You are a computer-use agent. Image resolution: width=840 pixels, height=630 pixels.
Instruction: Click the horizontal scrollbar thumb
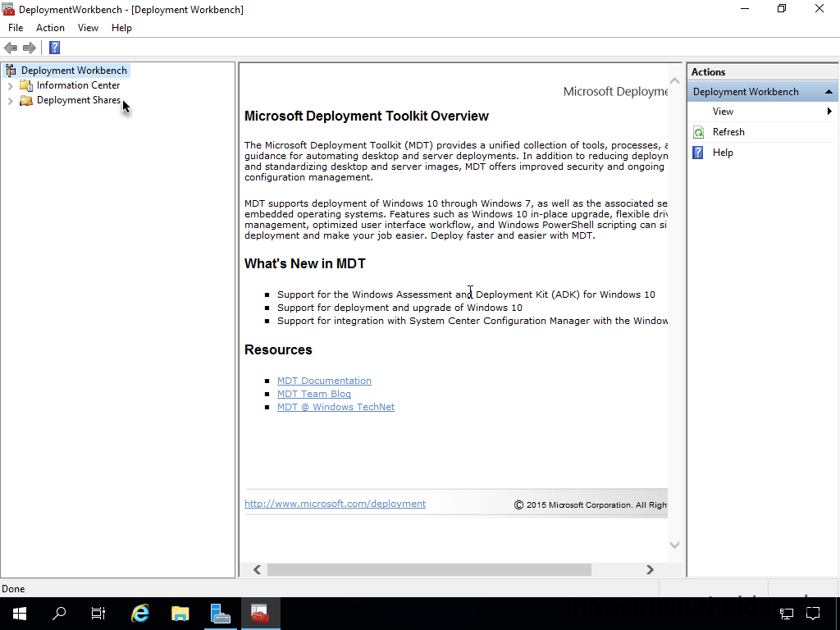[x=429, y=569]
